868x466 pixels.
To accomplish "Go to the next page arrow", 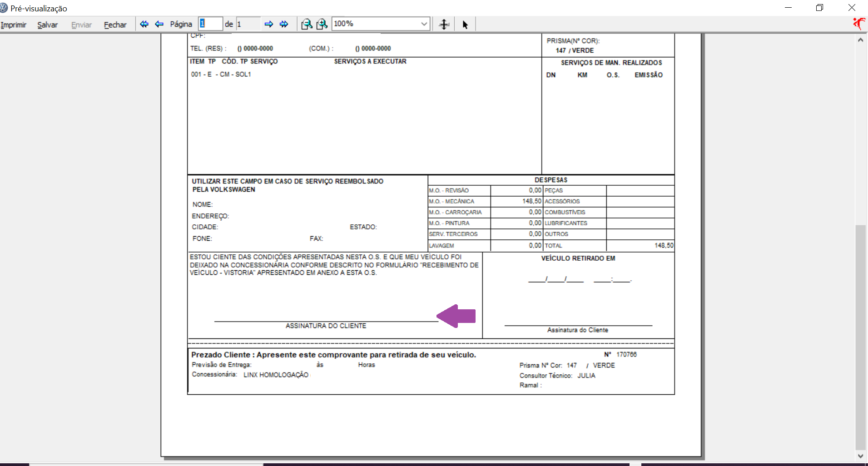I will pos(269,24).
